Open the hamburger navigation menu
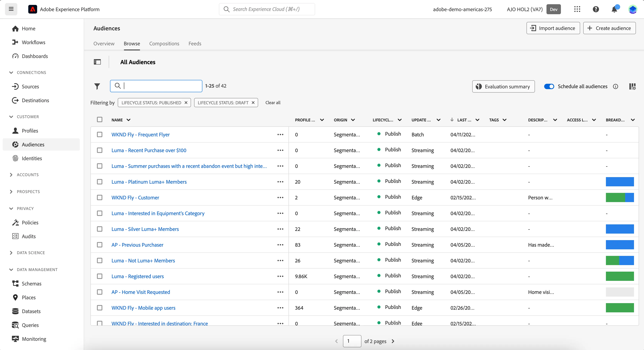644x350 pixels. [11, 9]
